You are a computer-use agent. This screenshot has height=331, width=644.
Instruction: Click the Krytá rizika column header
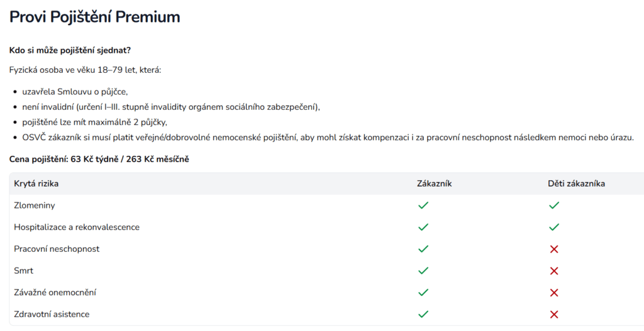(x=40, y=183)
